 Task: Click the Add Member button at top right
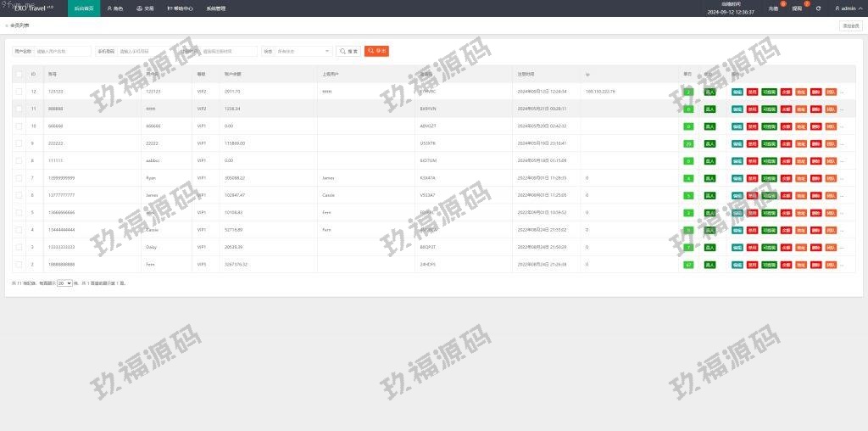850,25
